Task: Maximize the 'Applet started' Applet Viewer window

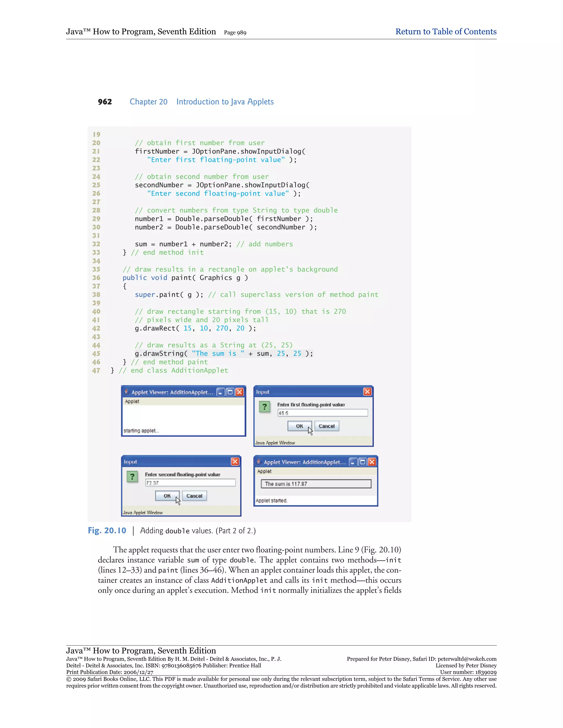Action: coord(363,462)
